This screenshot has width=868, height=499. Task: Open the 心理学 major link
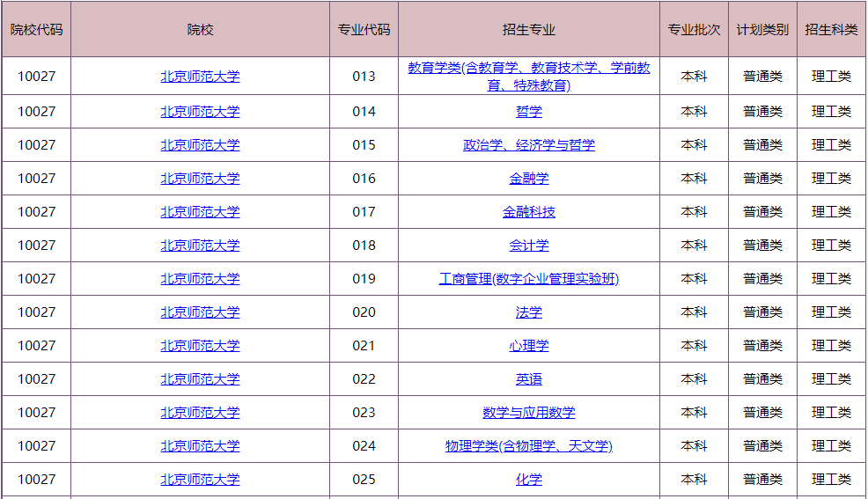point(529,346)
